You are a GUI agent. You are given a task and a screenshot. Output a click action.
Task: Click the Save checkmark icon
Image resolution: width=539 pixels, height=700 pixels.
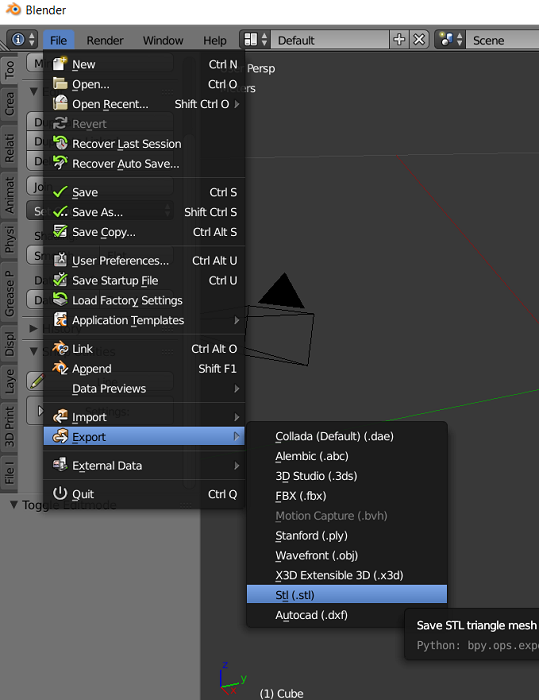[x=60, y=192]
